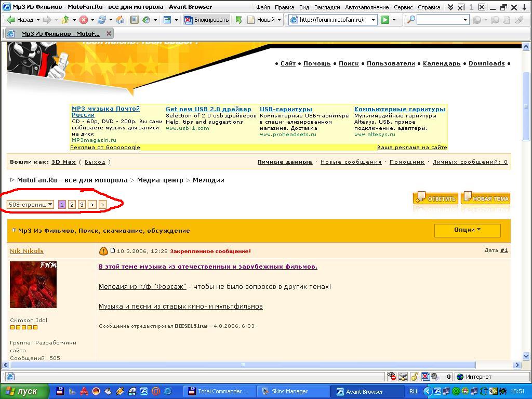Go to page 2 of the thread
This screenshot has width=532, height=399.
pos(72,205)
